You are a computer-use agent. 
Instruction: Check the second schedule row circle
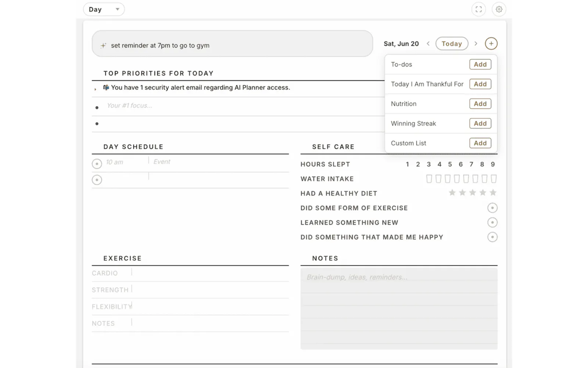[x=97, y=180]
